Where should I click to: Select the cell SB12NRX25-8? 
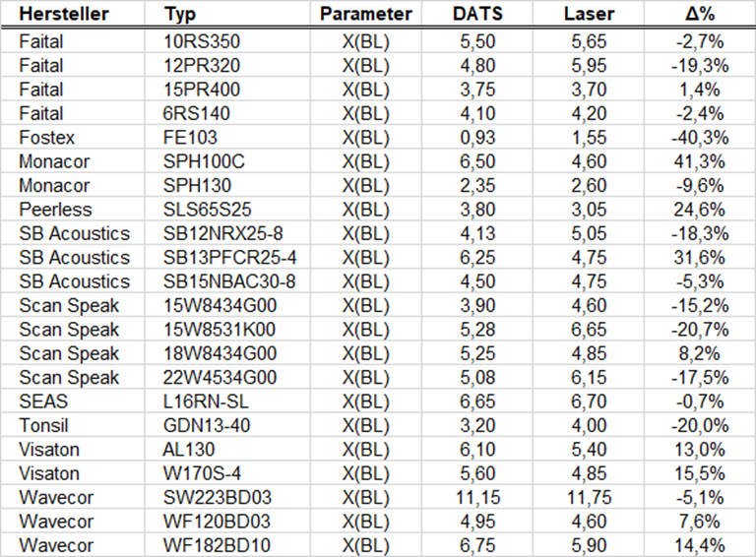pos(222,233)
